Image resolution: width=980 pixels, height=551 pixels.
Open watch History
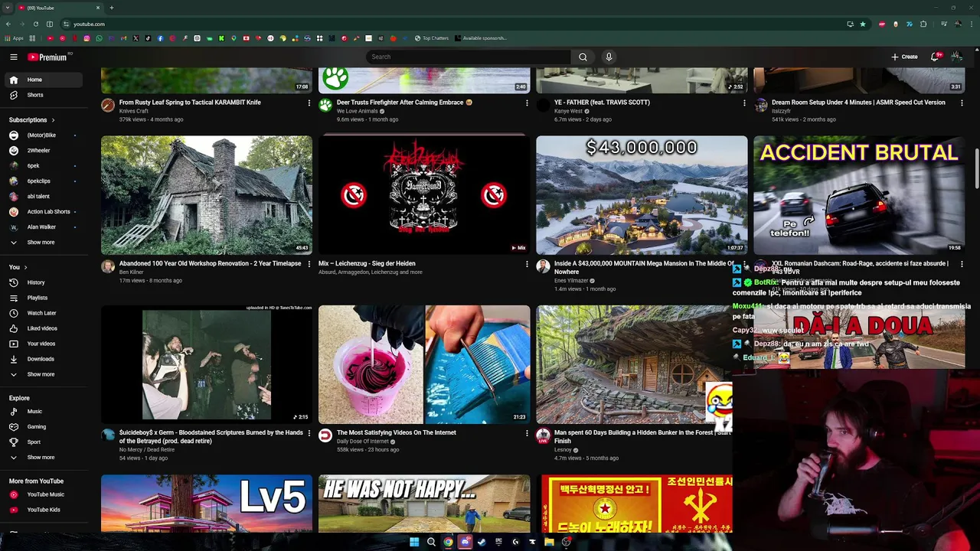(x=44, y=282)
